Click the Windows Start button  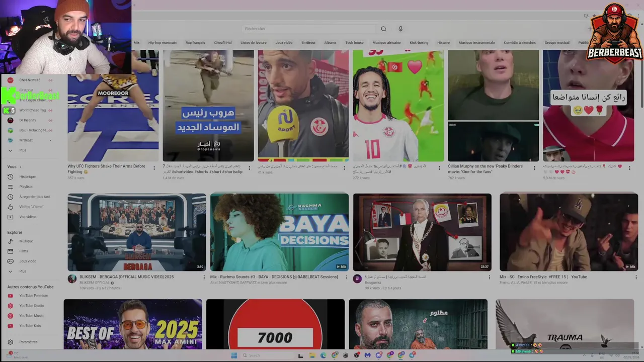click(x=234, y=355)
